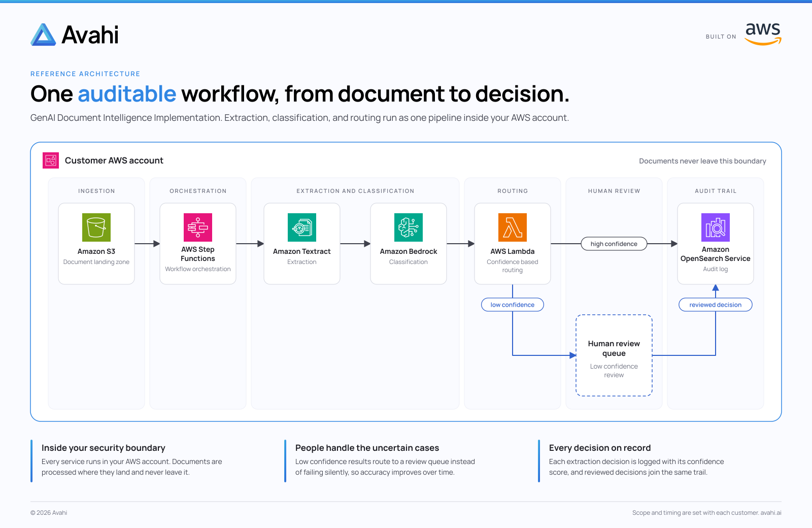Click the ROUTING column heading
Screen dimensions: 812x528
click(513, 191)
